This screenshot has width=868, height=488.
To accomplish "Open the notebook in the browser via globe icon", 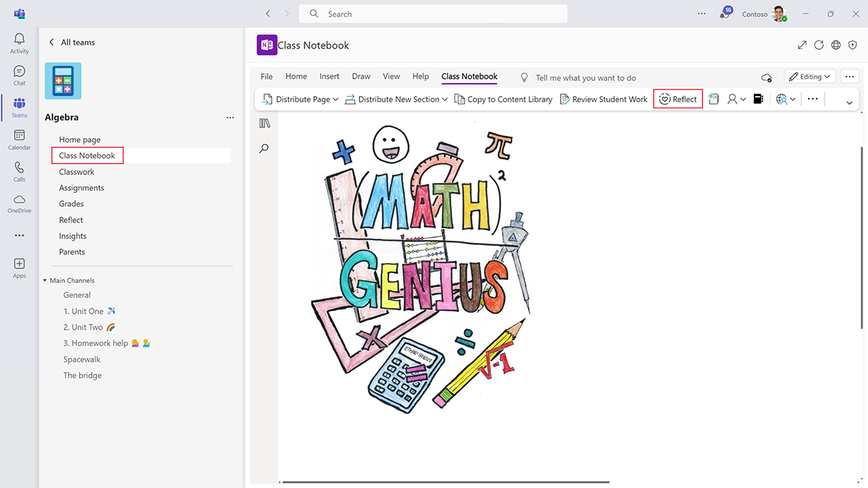I will (835, 45).
